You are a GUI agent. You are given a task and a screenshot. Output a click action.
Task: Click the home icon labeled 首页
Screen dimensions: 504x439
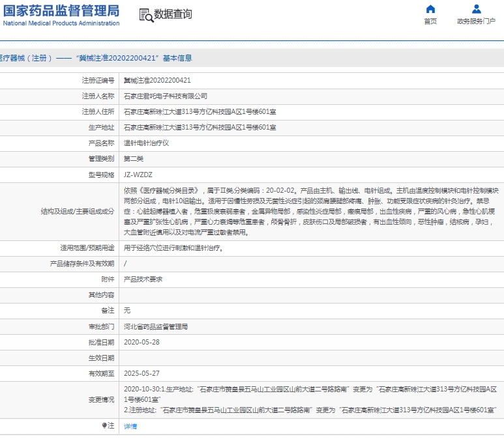click(430, 8)
